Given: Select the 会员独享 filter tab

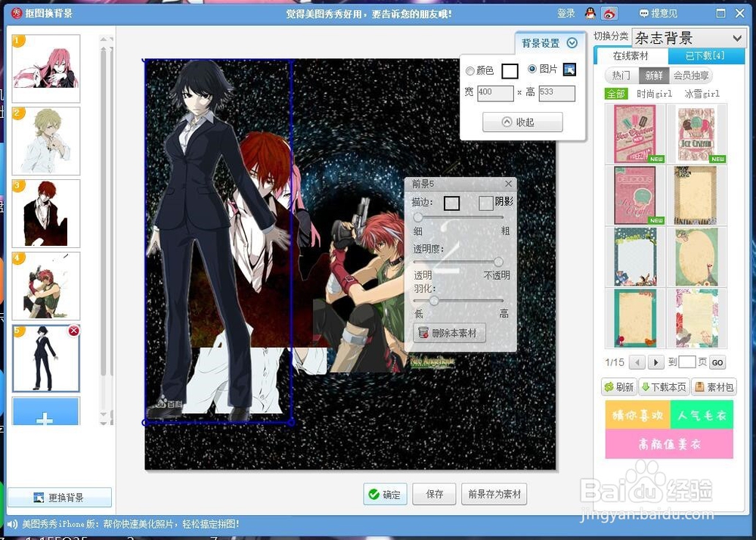Looking at the screenshot, I should click(x=690, y=75).
